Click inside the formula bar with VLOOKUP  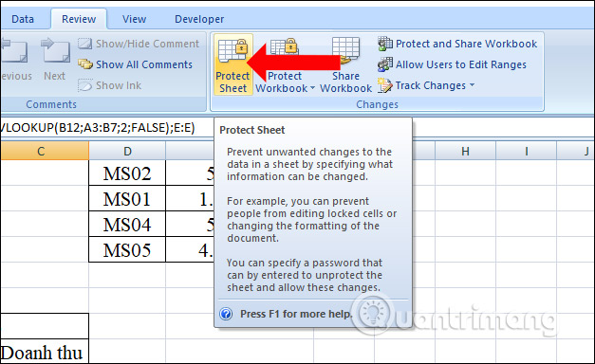[106, 128]
